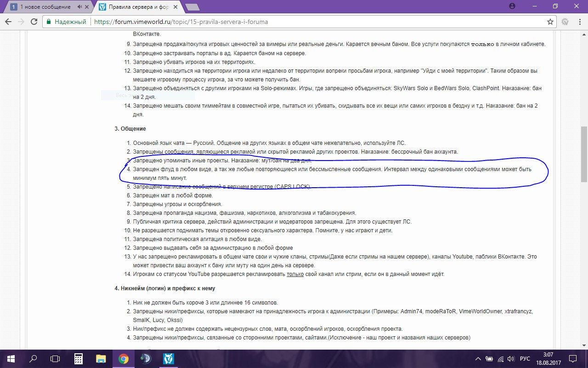Expand hidden system tray icons
Viewport: 588px width, 368px height.
(x=479, y=358)
